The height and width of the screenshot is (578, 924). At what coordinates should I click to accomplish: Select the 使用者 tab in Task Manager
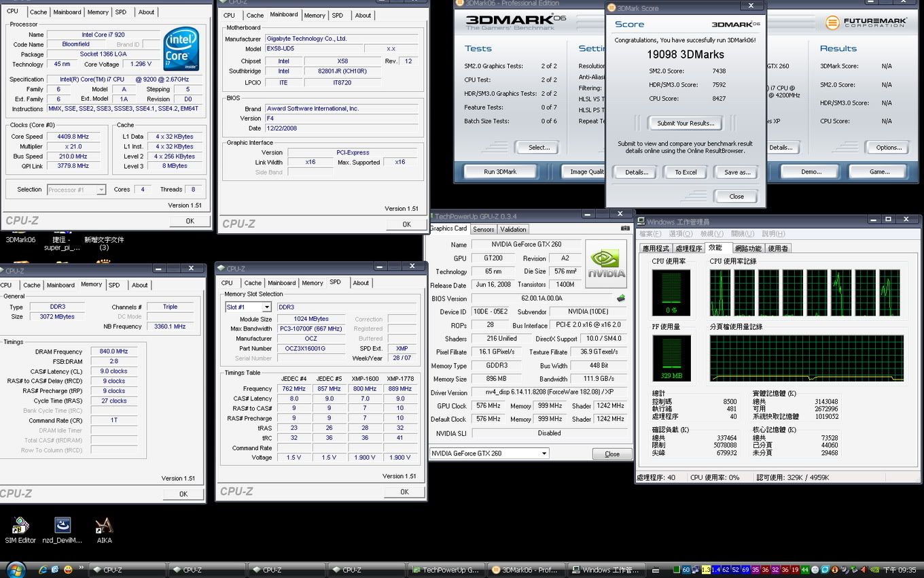click(x=778, y=248)
